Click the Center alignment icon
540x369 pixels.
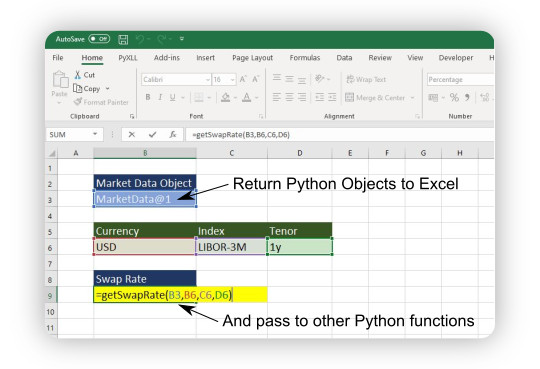coord(289,97)
